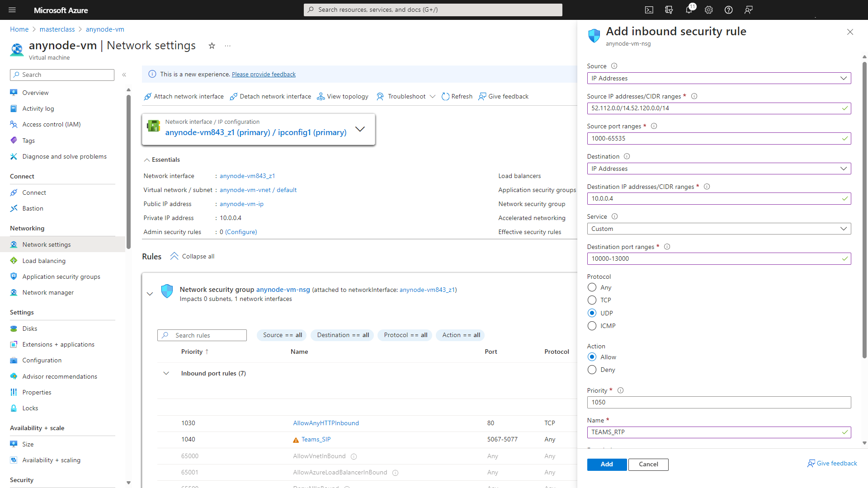This screenshot has height=488, width=868.
Task: Select UDP protocol radio button
Action: pos(591,313)
